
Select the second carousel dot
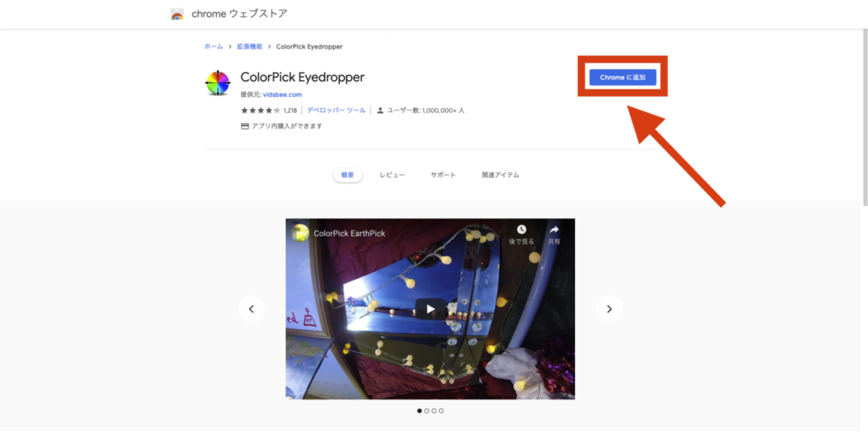(427, 411)
